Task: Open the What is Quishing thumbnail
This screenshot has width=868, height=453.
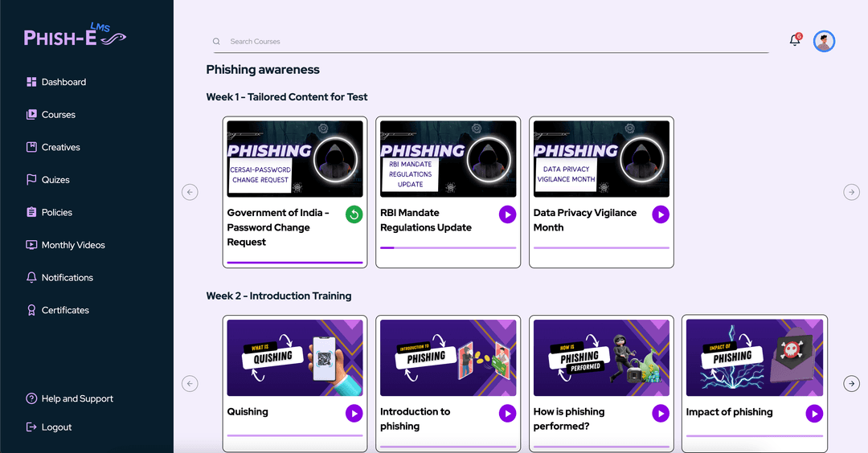Action: (x=295, y=357)
